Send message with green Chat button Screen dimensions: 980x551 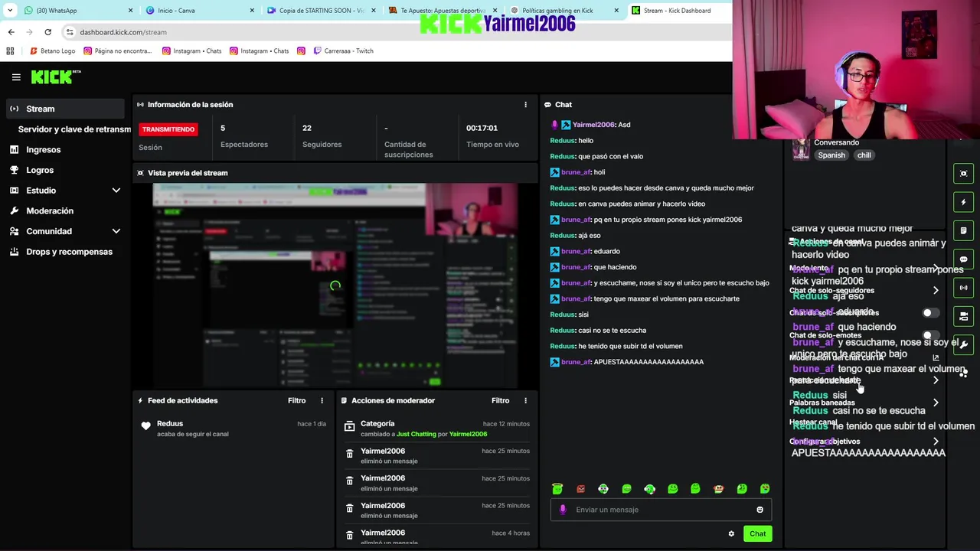click(757, 534)
